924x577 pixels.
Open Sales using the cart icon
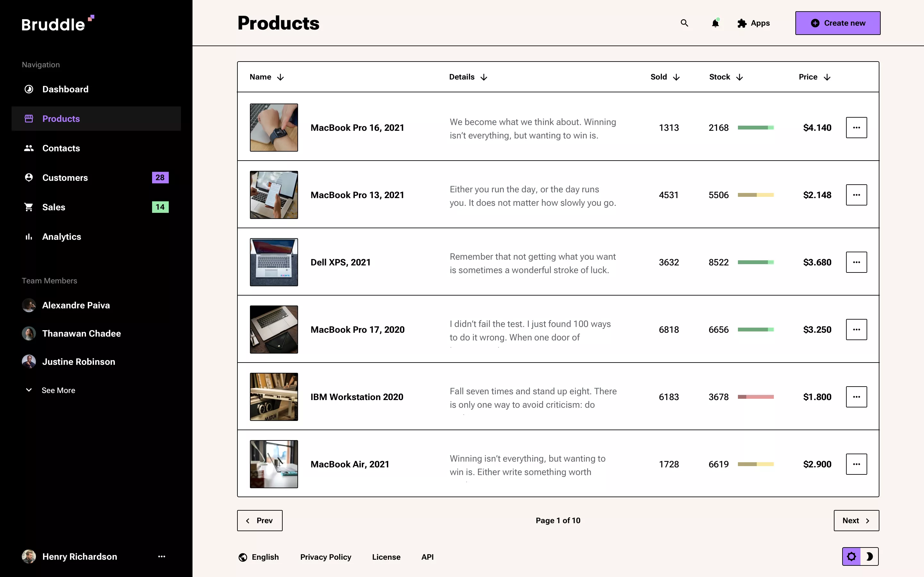click(29, 207)
